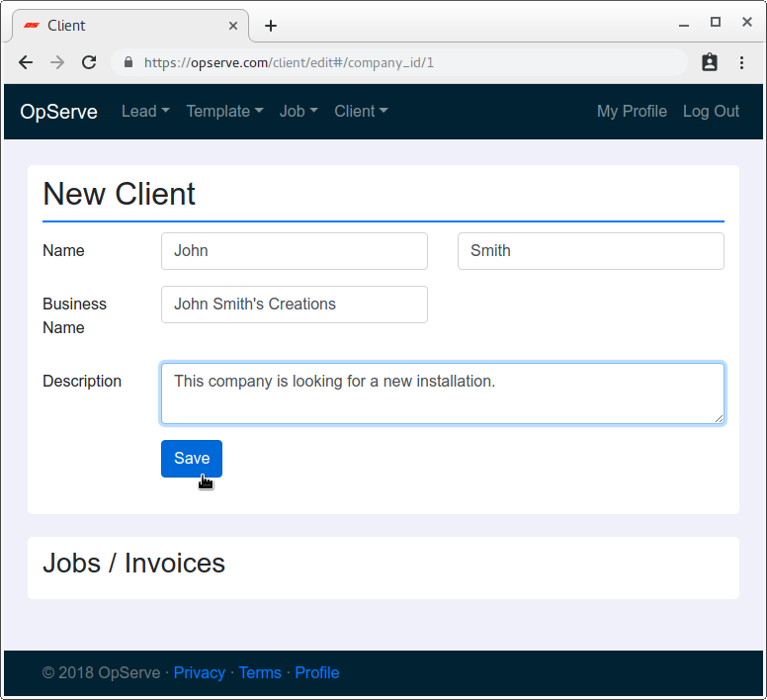Select the Client tab favicon
This screenshot has width=767, height=700.
coord(32,26)
